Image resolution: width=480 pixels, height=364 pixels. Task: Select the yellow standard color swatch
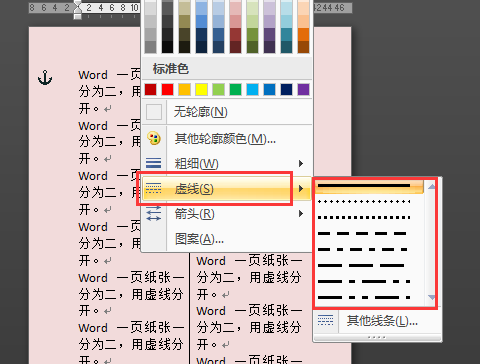tap(201, 90)
